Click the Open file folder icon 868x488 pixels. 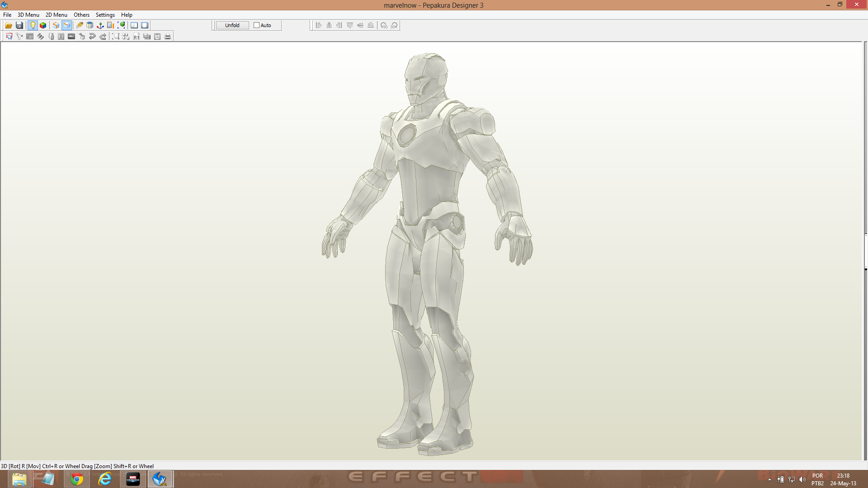coord(9,25)
